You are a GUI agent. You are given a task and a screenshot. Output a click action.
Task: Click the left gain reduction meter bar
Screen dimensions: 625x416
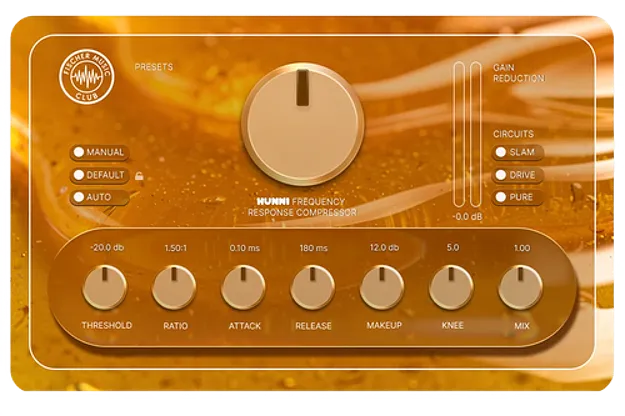pyautogui.click(x=459, y=135)
